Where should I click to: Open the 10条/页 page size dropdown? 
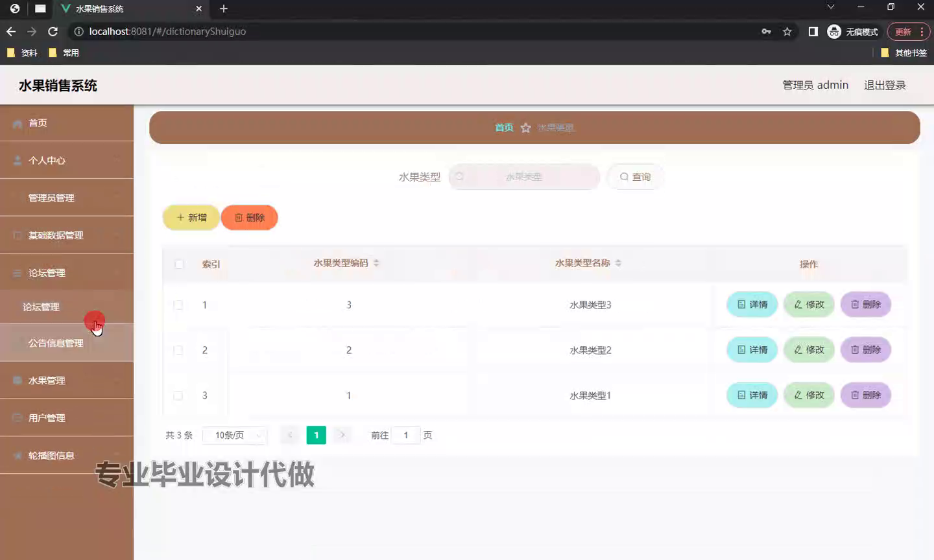coord(235,436)
